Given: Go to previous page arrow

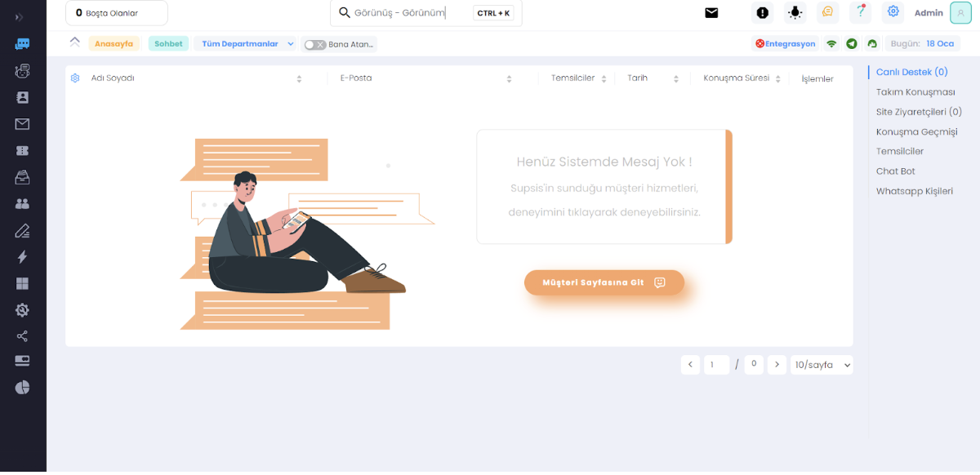Looking at the screenshot, I should tap(690, 365).
